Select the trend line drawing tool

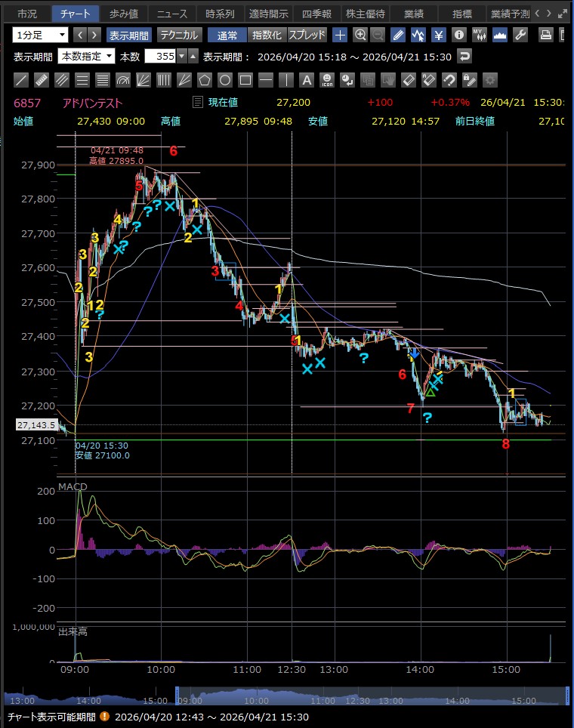point(22,79)
